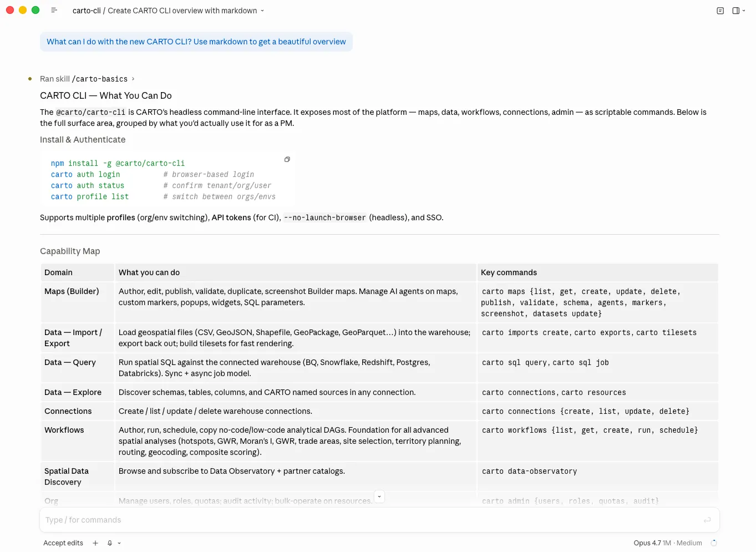Select the "Spatial Data Discovery" cell

tap(78, 477)
